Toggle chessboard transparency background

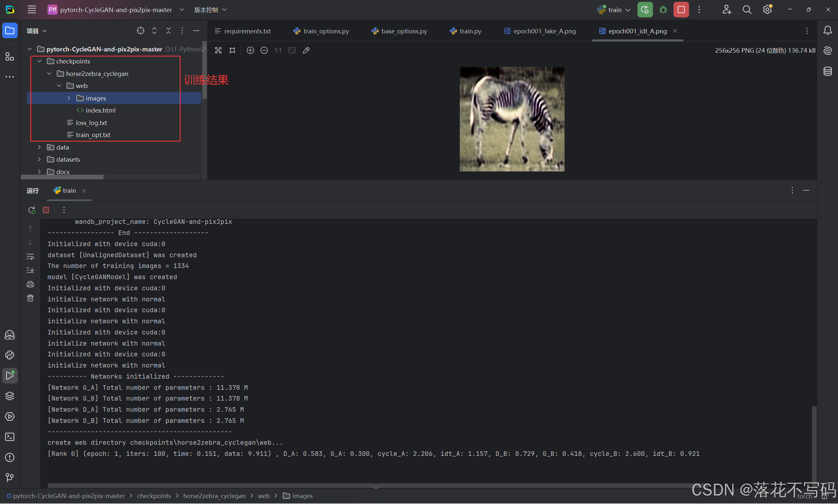(218, 50)
